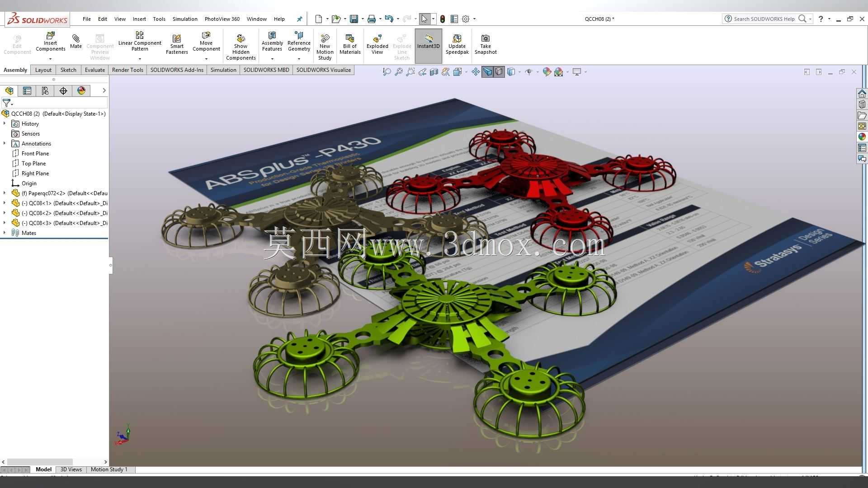Switch to SOLIDWORKS Add-Ins tab
The height and width of the screenshot is (488, 868).
pos(177,70)
